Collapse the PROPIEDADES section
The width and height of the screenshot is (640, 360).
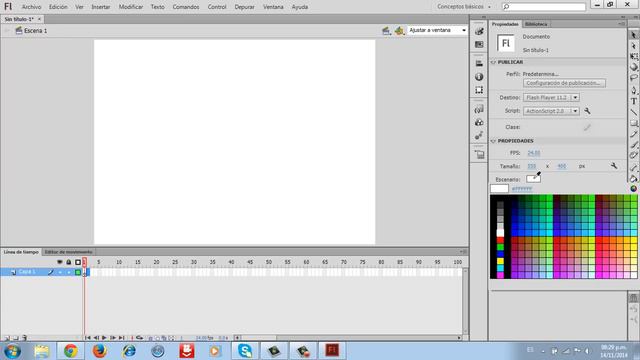[x=493, y=141]
